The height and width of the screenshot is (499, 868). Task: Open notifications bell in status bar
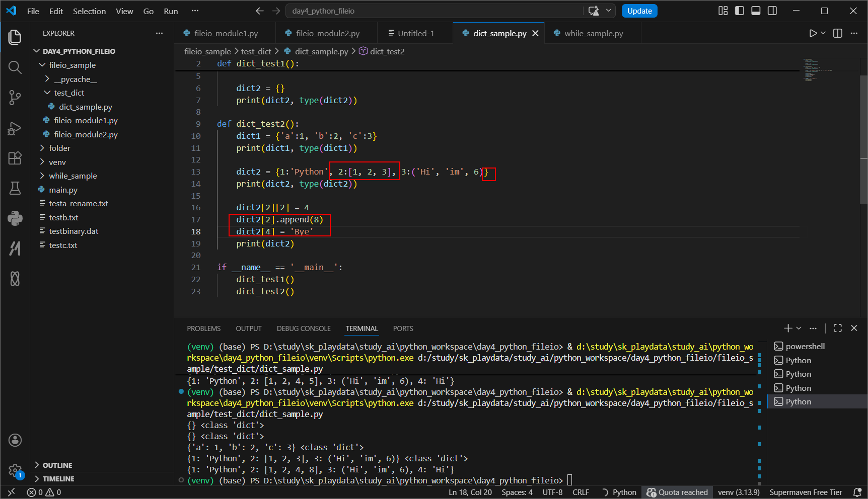tap(857, 492)
